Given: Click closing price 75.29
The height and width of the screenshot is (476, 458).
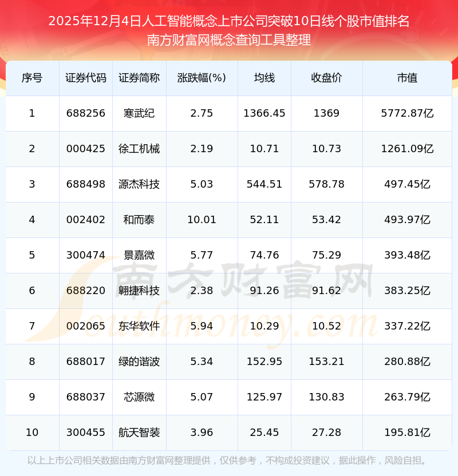Looking at the screenshot, I should tap(326, 255).
